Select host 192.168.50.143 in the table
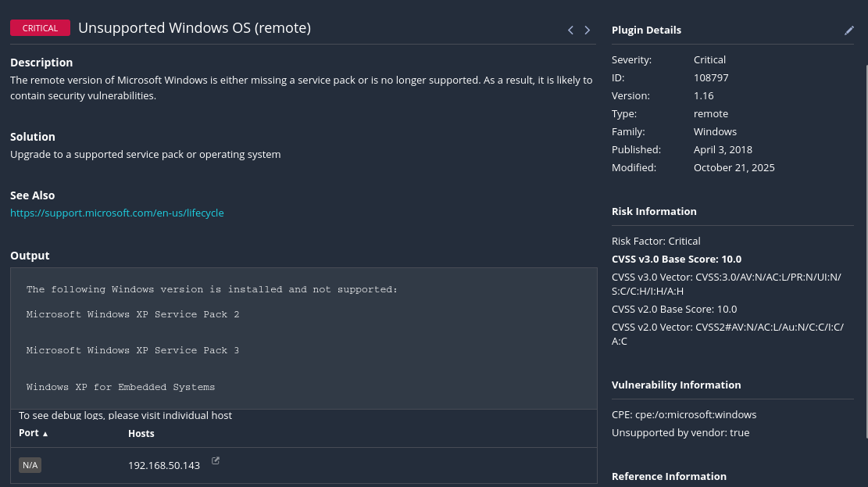The image size is (868, 487). point(164,465)
